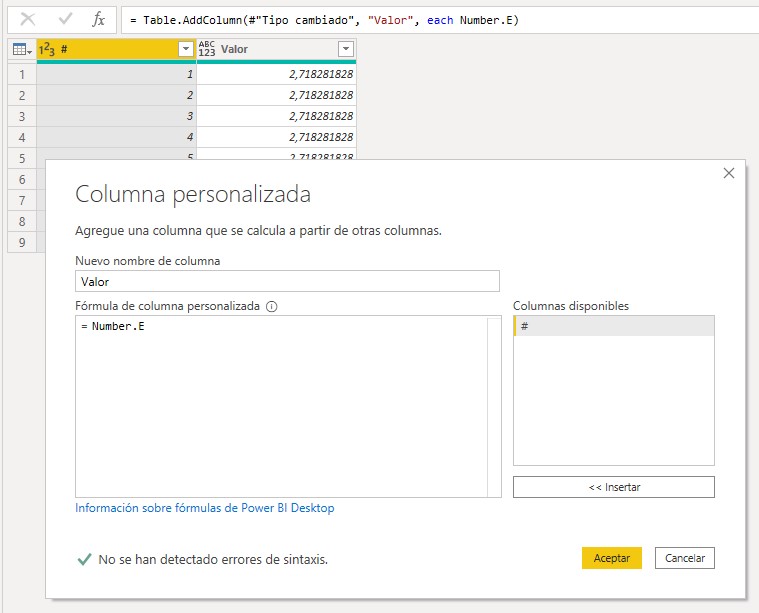Screen dimensions: 759x613
Task: Click # cell with value 2
Action: (x=117, y=95)
